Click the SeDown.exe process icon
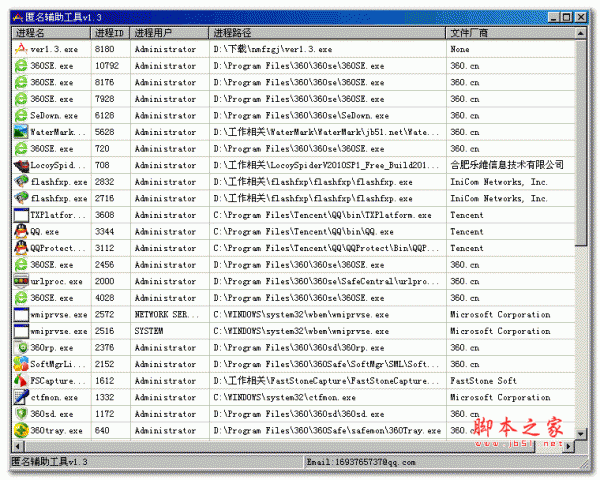The image size is (600, 480). pyautogui.click(x=21, y=115)
